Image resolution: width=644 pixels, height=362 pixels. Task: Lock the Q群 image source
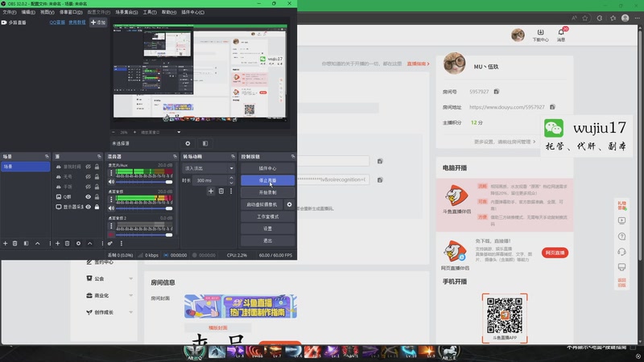coord(97,196)
